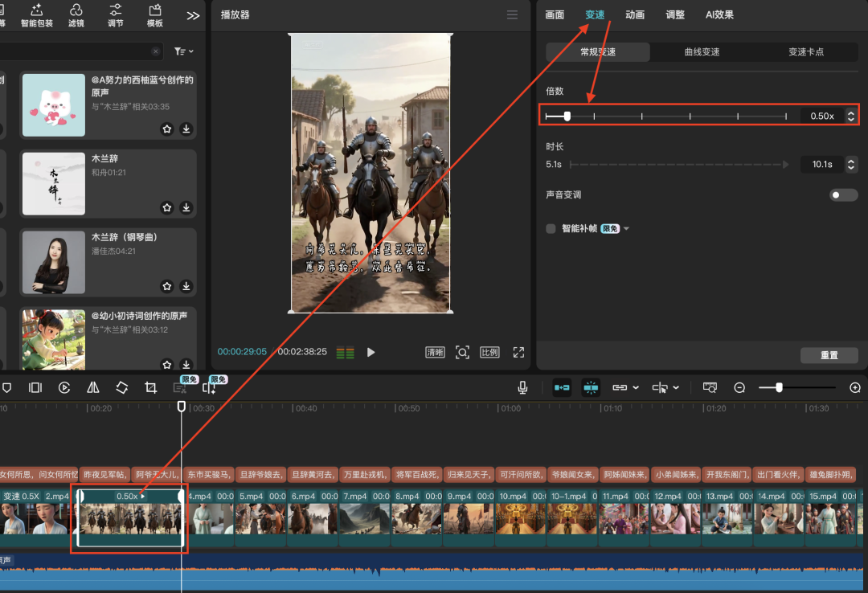The width and height of the screenshot is (868, 593).
Task: Click the 倍数 speed slider track
Action: (x=665, y=117)
